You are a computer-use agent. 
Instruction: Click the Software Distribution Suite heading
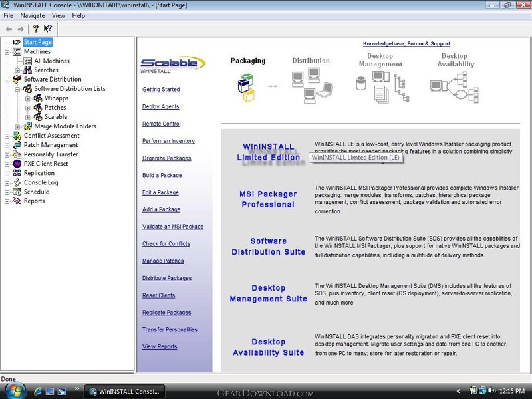pyautogui.click(x=269, y=246)
